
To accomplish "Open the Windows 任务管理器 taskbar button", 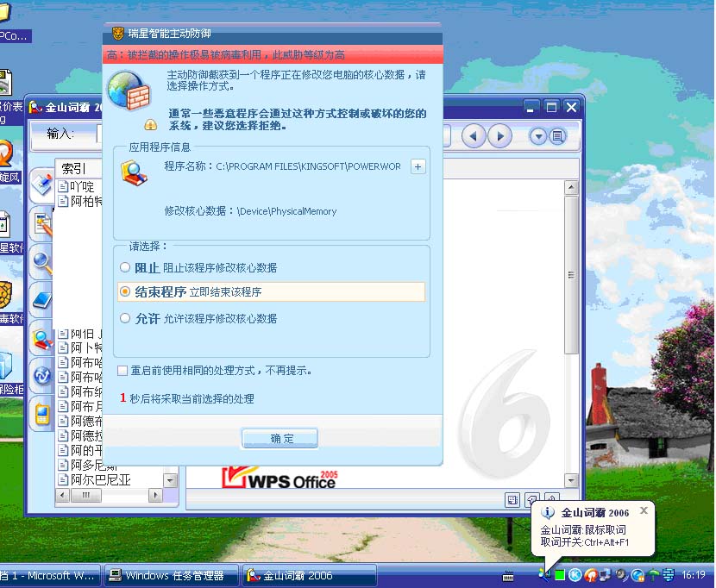I will click(172, 576).
